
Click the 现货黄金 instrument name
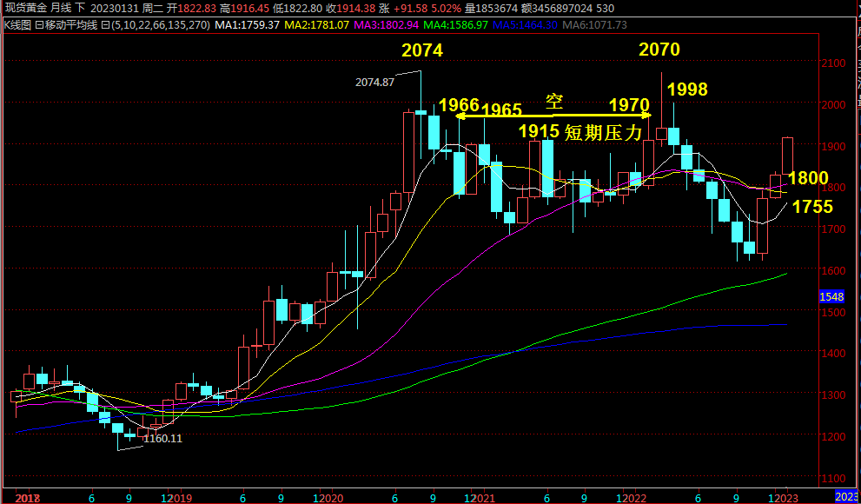pos(25,8)
